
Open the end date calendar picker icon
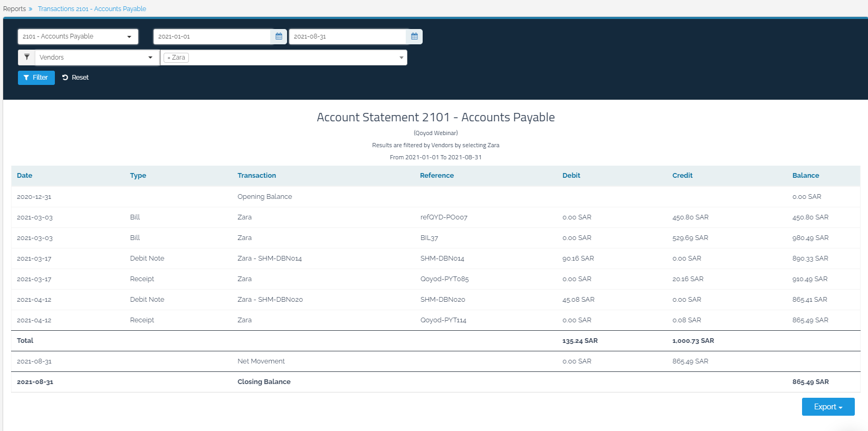tap(414, 36)
